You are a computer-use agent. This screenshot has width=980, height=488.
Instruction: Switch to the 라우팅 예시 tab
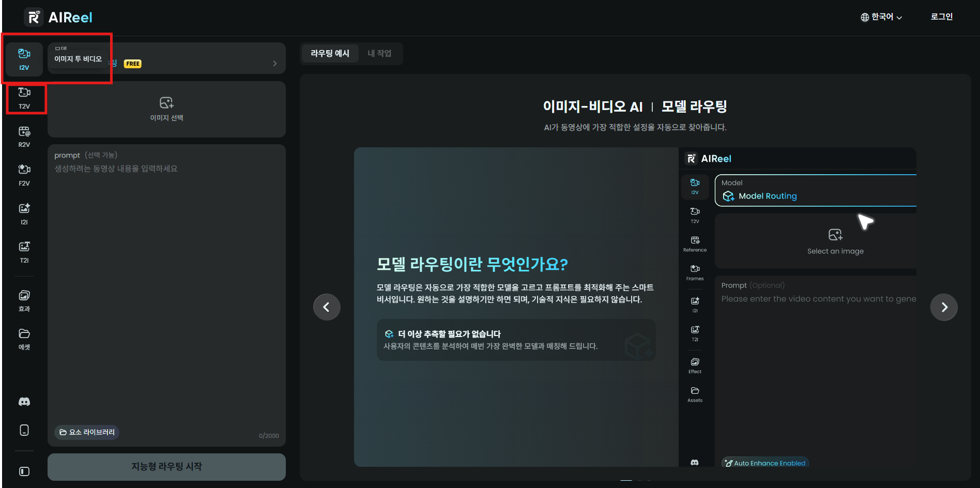pos(330,53)
